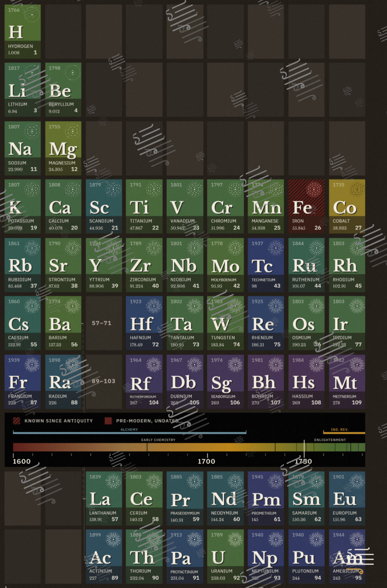Open the Iridium (Ir) tile

[347, 323]
